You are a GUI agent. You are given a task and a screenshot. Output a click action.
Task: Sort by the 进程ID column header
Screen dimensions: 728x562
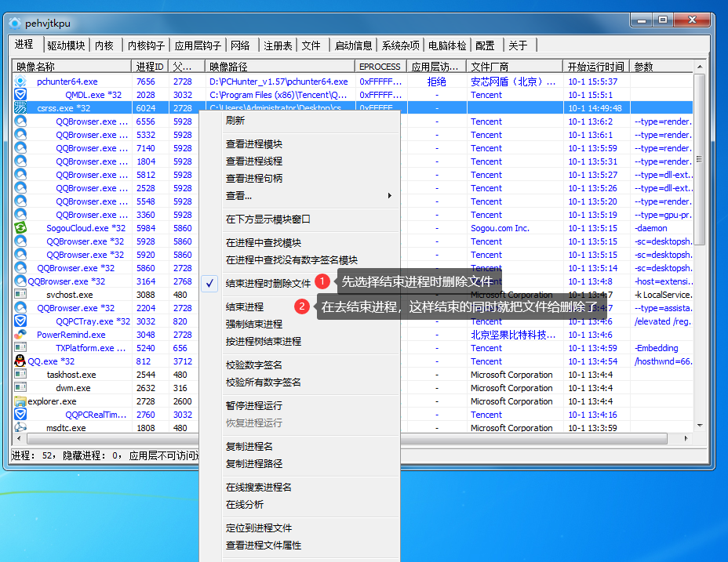[150, 67]
